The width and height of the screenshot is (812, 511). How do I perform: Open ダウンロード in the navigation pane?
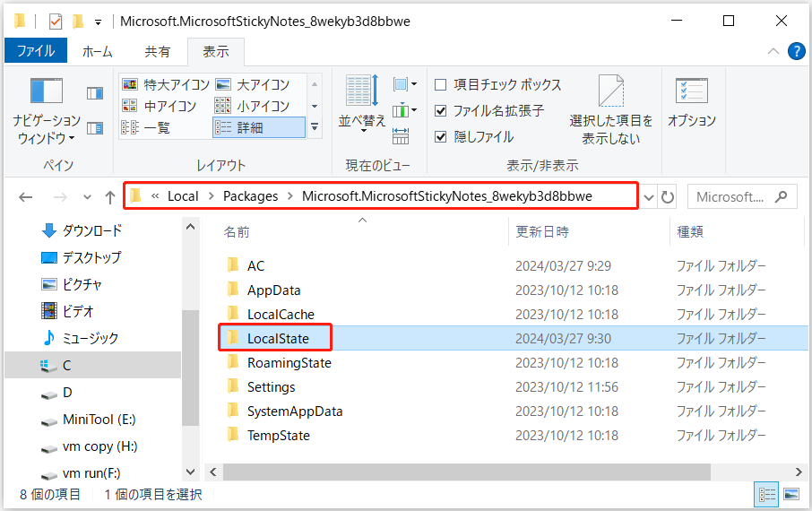point(92,230)
